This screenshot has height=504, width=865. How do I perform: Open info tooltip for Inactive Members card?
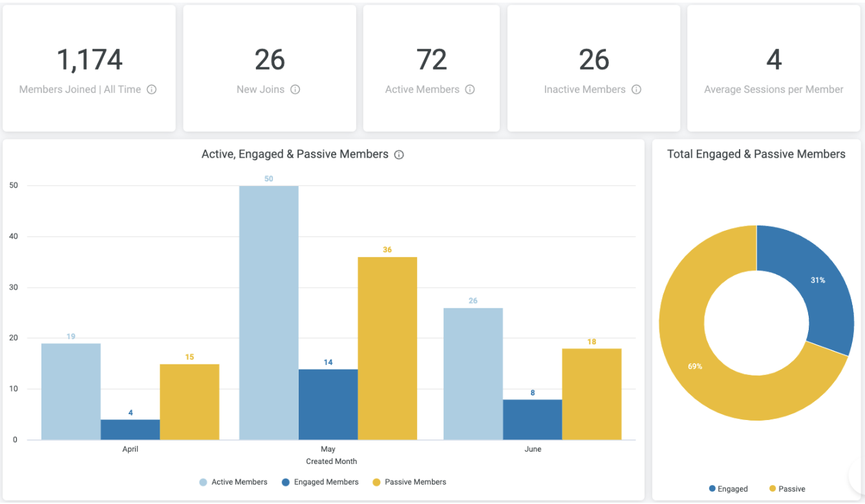[636, 90]
